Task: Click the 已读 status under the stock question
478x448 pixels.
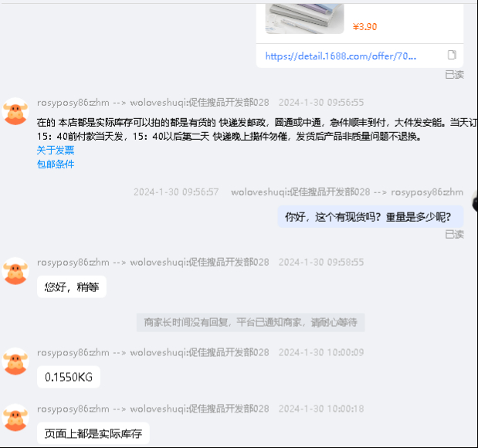Action: point(454,235)
